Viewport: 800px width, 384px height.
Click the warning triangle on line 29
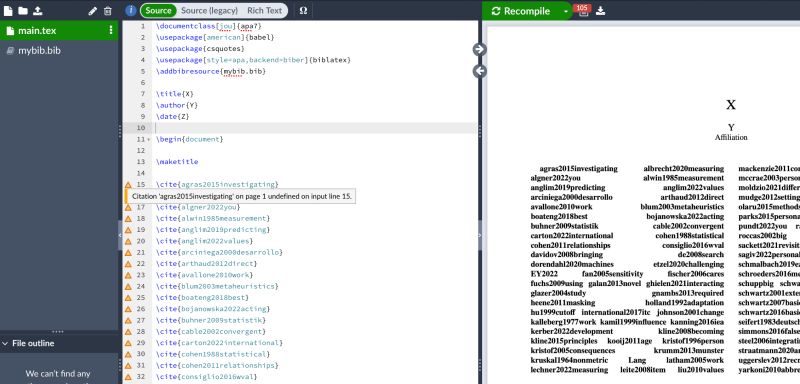pyautogui.click(x=128, y=343)
